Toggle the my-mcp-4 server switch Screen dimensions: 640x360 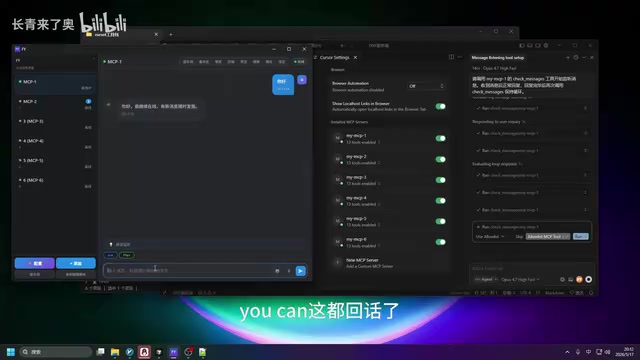pos(440,200)
